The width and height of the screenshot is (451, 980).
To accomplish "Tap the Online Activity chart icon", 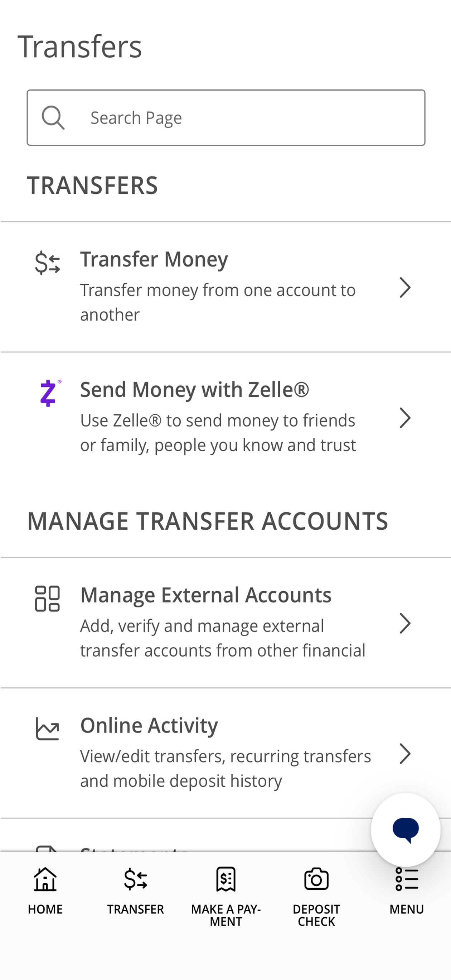I will pyautogui.click(x=47, y=729).
